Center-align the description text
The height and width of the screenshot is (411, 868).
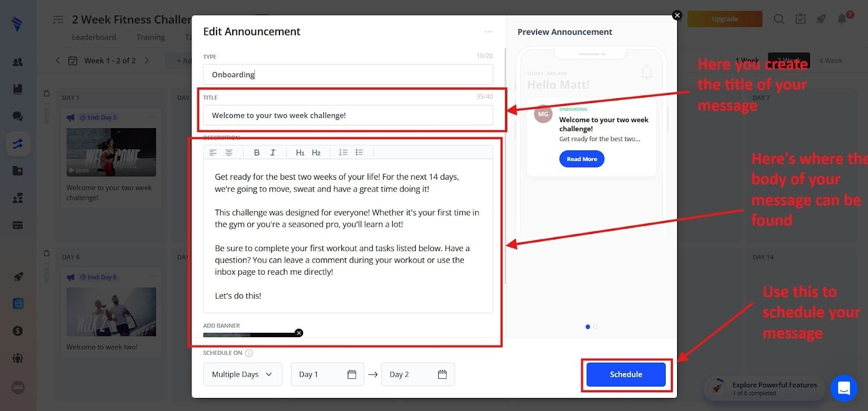(x=229, y=153)
